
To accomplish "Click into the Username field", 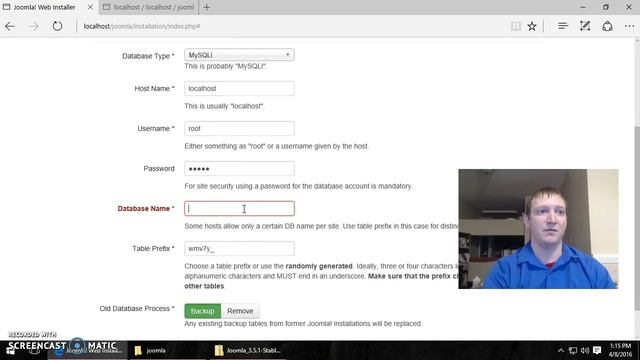I will point(239,128).
